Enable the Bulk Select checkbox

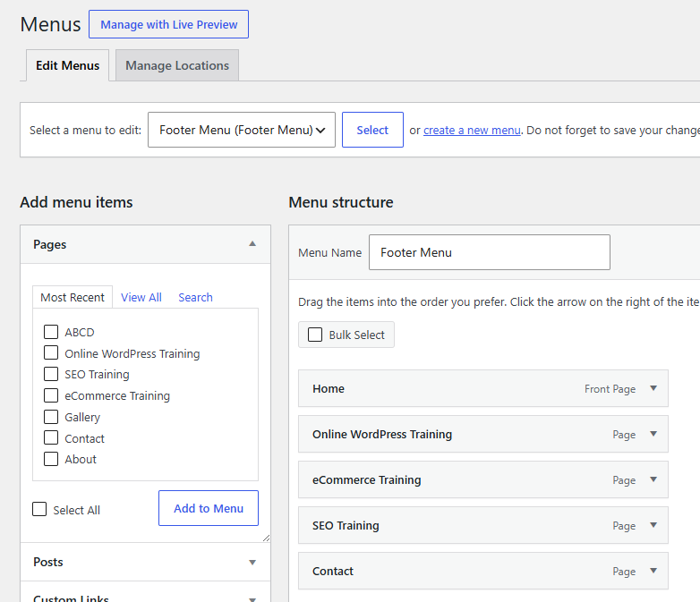tap(315, 335)
